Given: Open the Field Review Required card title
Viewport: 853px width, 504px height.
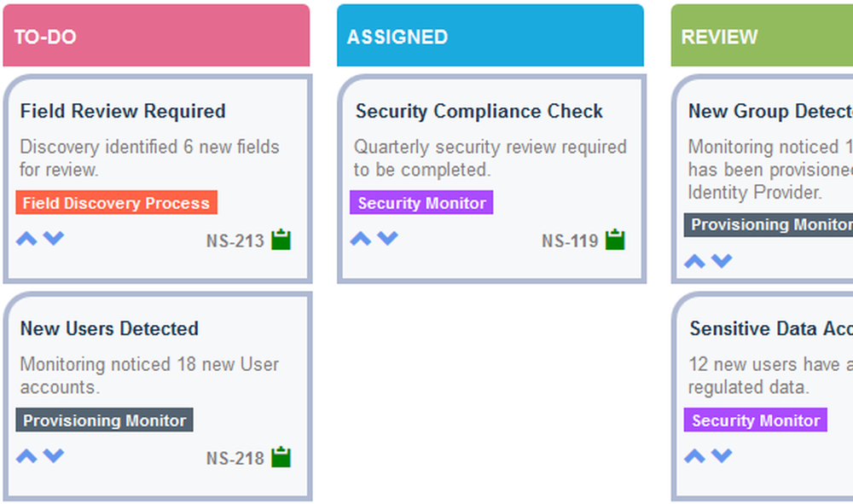Looking at the screenshot, I should pos(123,111).
